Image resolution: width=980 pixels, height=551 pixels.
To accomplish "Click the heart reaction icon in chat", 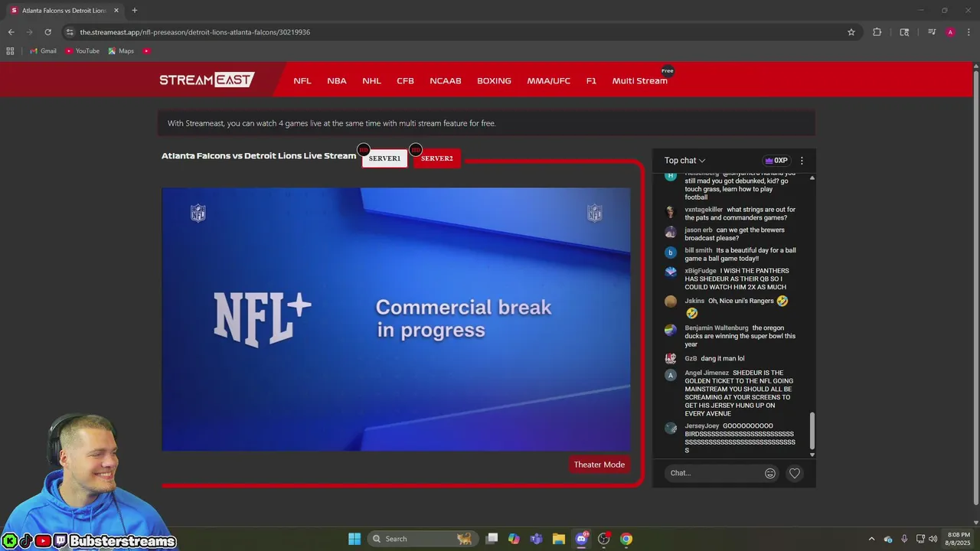I will pyautogui.click(x=795, y=473).
